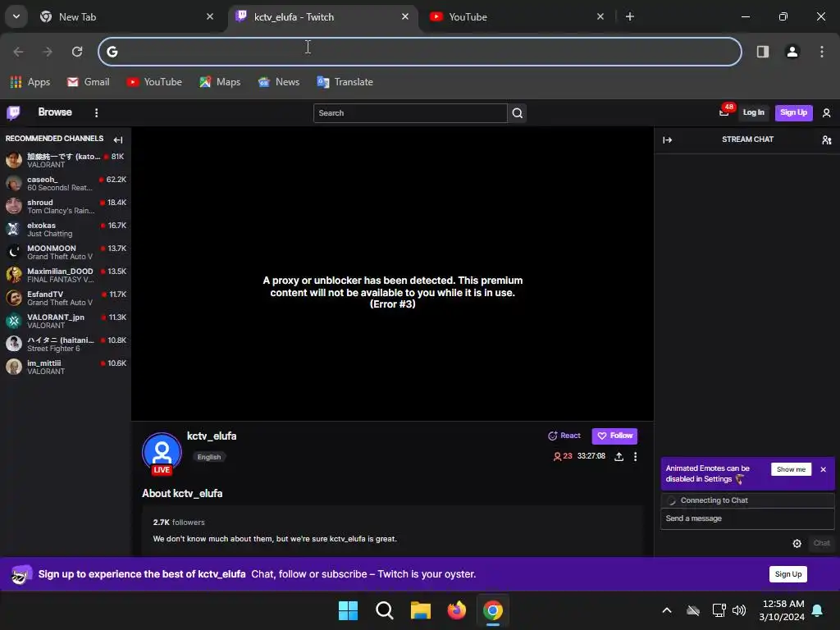Open the chat community users icon
This screenshot has width=840, height=630.
coord(826,139)
